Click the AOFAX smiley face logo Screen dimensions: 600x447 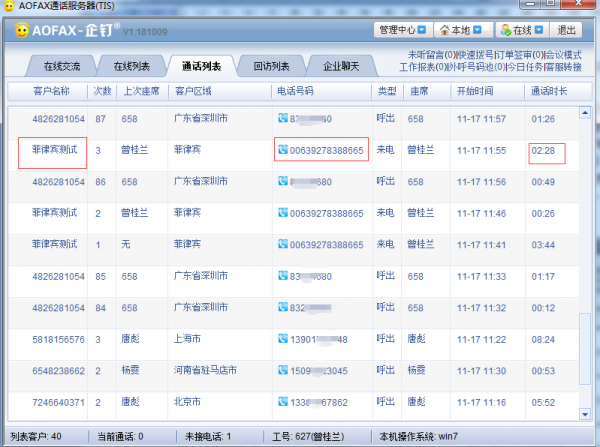[22, 30]
